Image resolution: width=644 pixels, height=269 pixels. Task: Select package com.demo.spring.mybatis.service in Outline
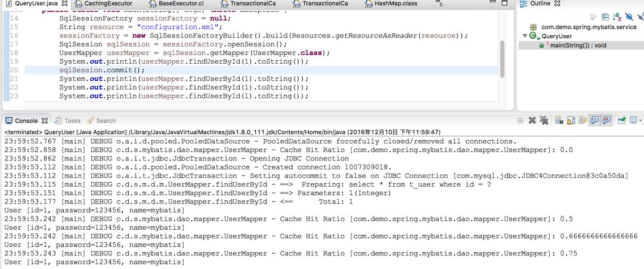(x=590, y=27)
